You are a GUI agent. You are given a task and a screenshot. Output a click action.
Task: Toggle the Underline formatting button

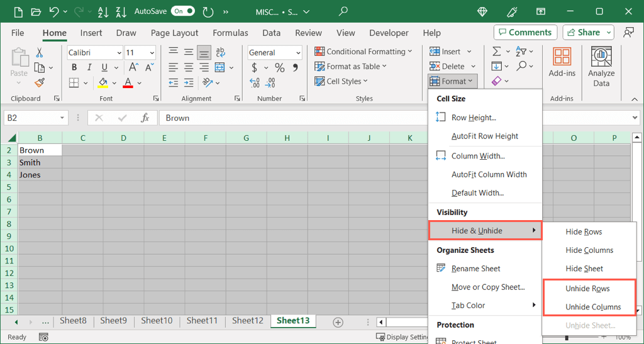(x=103, y=68)
